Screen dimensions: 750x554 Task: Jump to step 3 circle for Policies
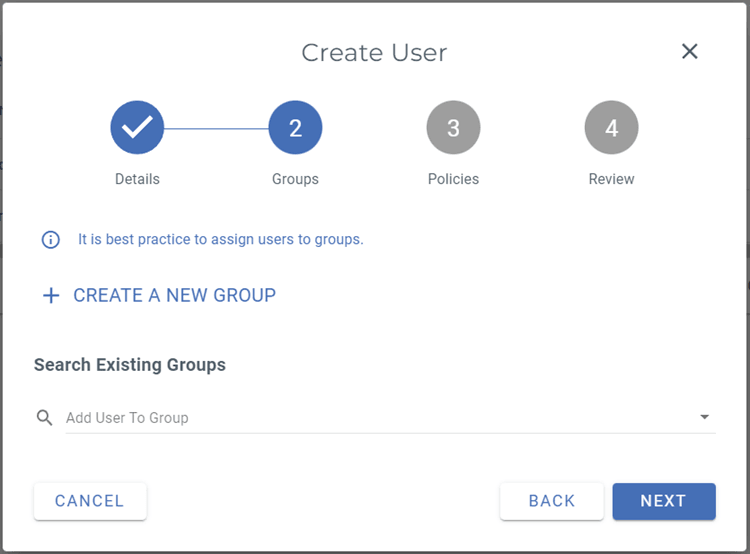coord(453,128)
